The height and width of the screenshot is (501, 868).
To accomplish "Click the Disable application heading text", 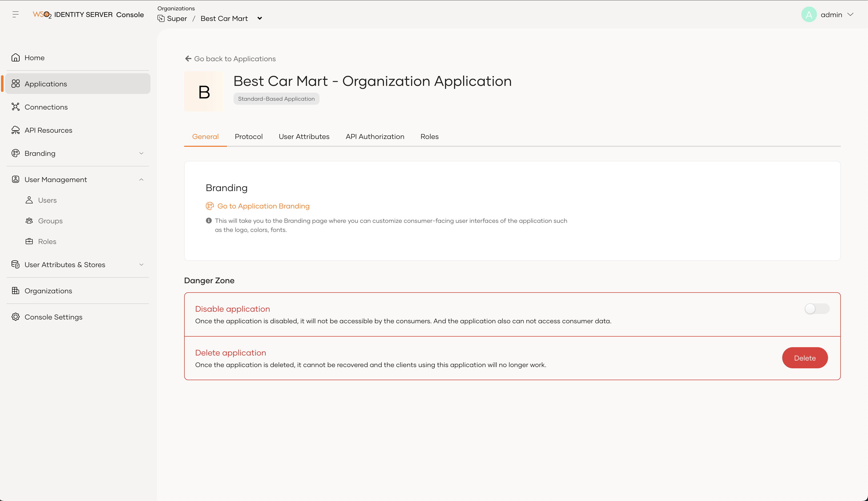I will coord(232,309).
